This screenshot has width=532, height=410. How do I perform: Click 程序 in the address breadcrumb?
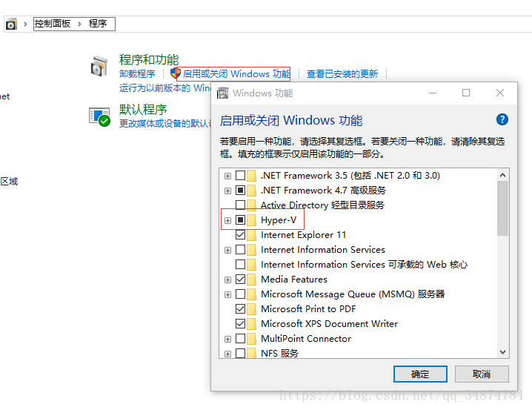point(98,24)
